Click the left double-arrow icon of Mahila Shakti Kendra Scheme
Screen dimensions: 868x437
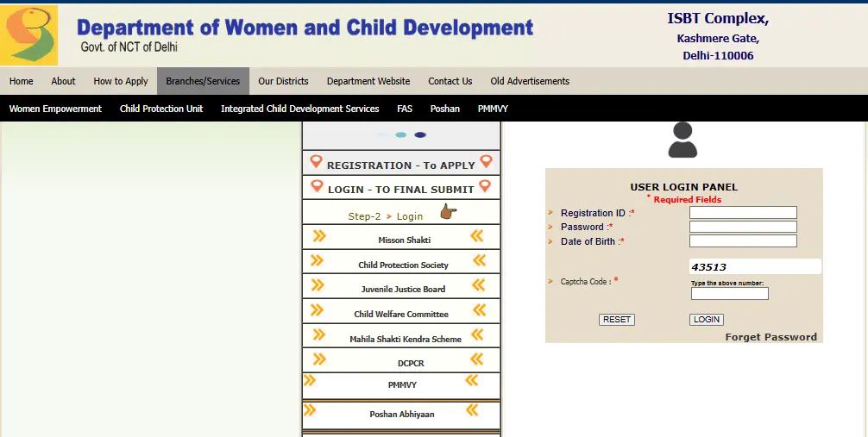coord(319,334)
